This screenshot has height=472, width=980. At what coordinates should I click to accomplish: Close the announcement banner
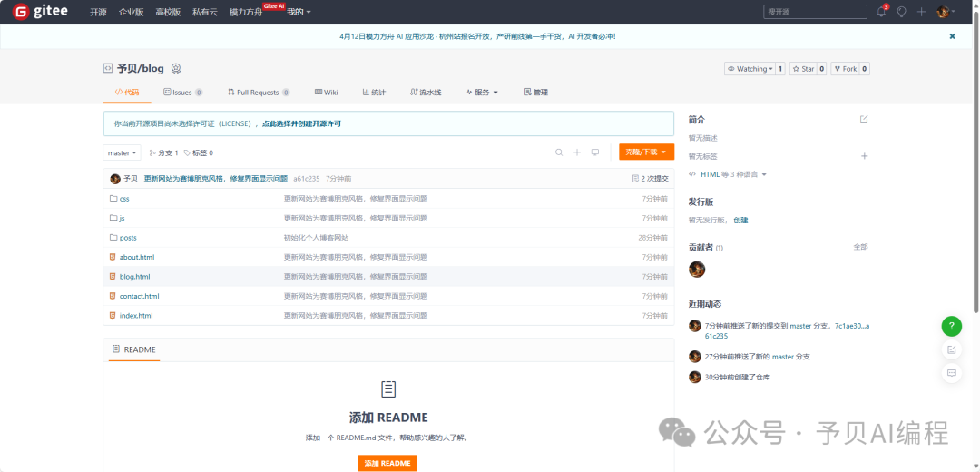point(953,36)
